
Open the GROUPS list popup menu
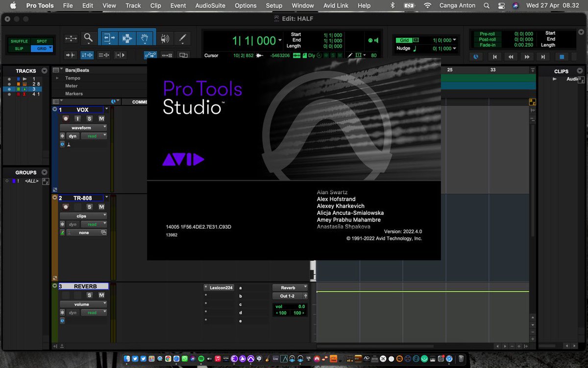coord(45,172)
